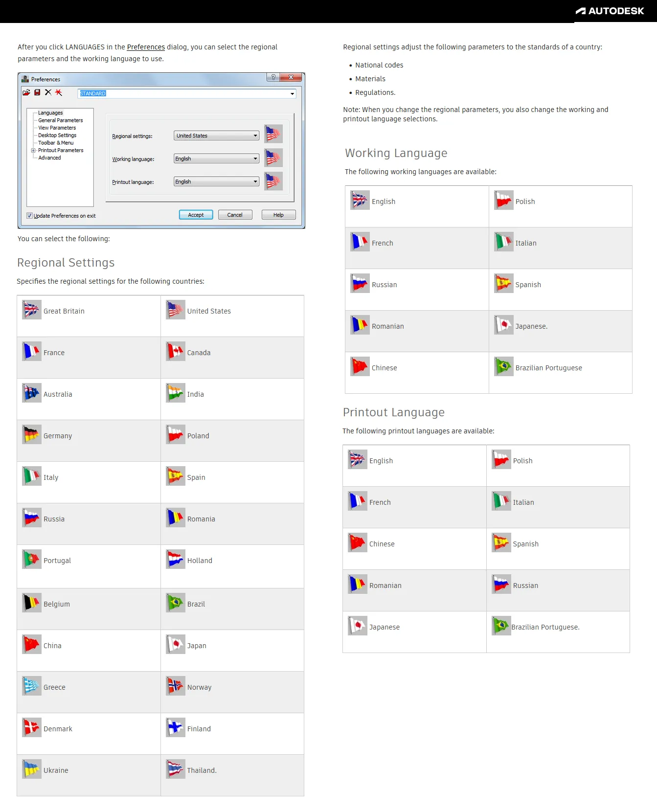Click the Help button in the dialog
Screen dimensions: 657x812
point(278,215)
